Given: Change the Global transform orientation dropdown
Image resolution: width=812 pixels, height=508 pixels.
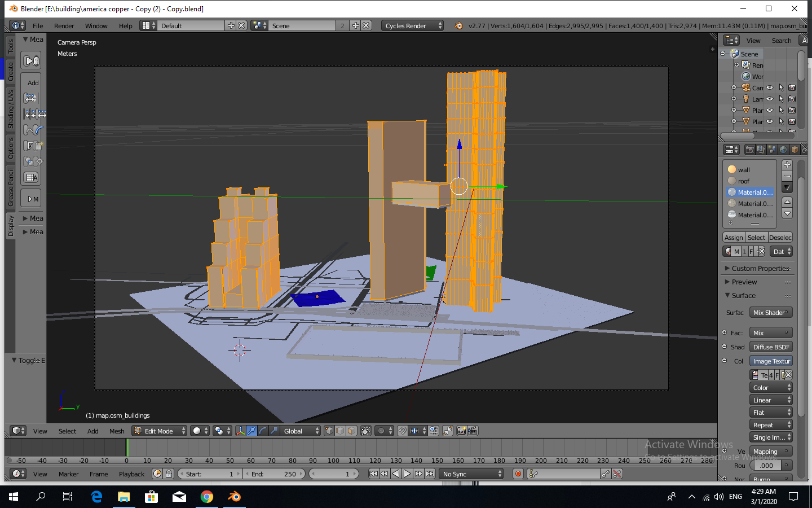Looking at the screenshot, I should tap(301, 431).
